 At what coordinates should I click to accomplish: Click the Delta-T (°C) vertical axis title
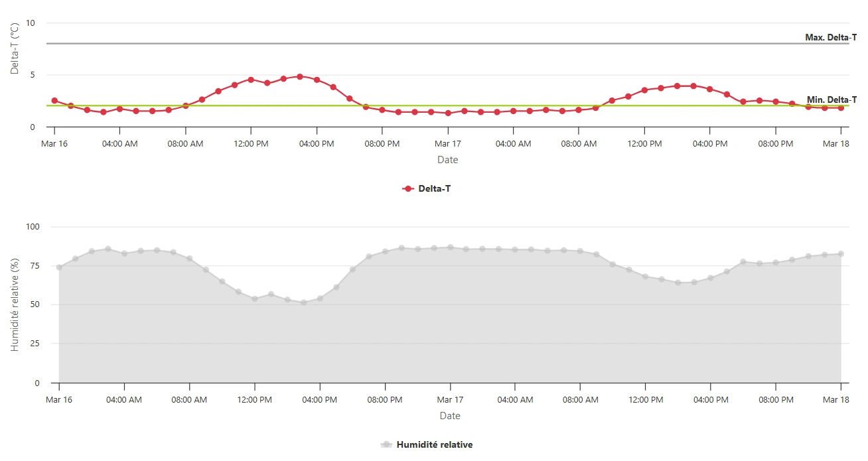click(15, 48)
